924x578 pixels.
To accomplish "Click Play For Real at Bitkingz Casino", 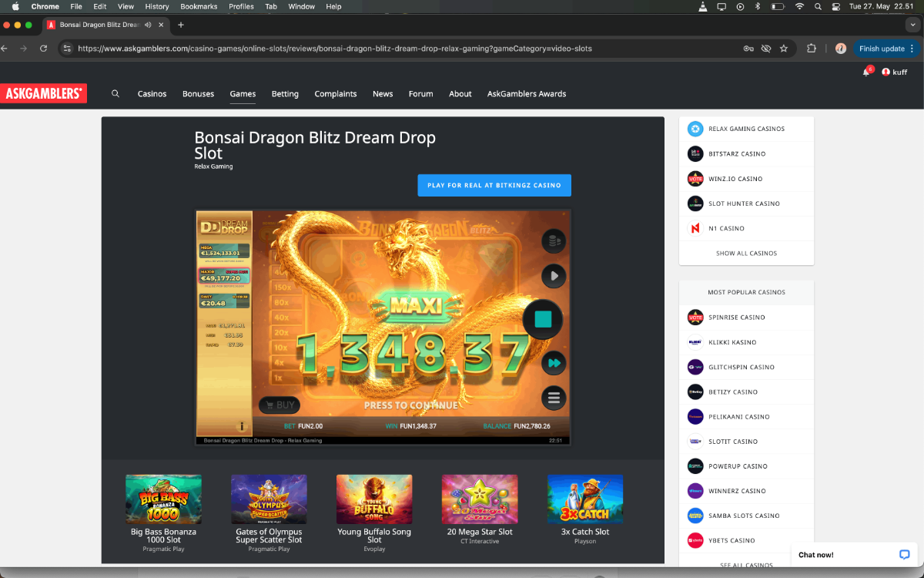I will [x=494, y=186].
